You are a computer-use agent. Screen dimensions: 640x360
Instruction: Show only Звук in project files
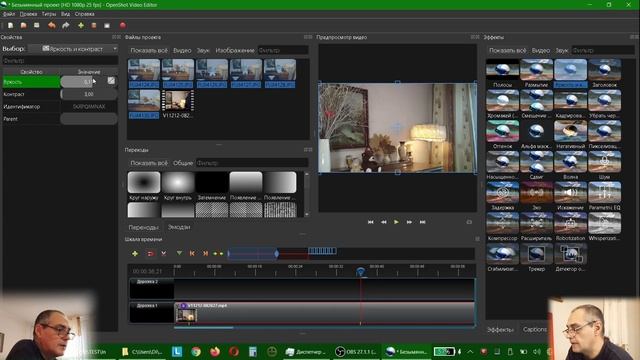pos(203,50)
